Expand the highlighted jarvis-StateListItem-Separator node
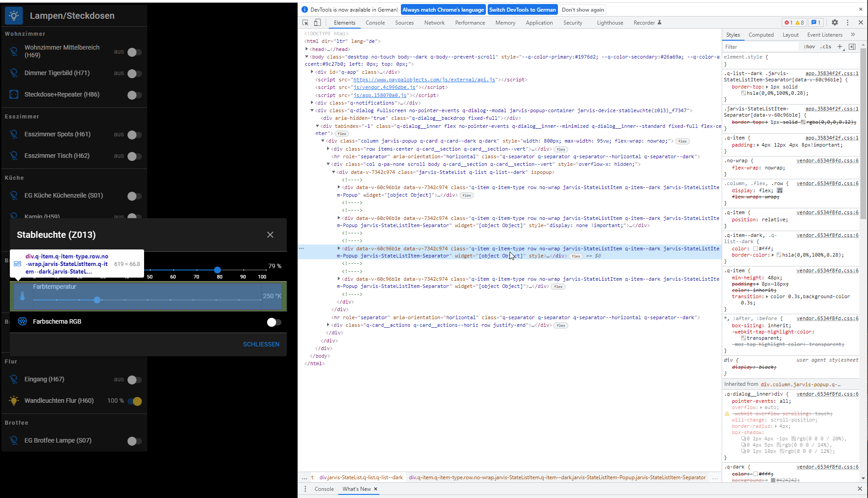The height and width of the screenshot is (498, 868). (339, 248)
